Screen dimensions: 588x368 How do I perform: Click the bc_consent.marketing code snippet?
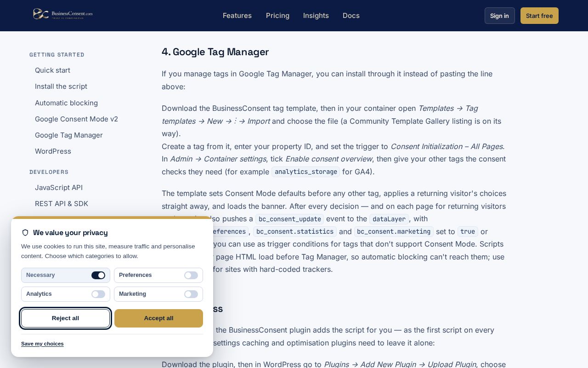point(394,231)
